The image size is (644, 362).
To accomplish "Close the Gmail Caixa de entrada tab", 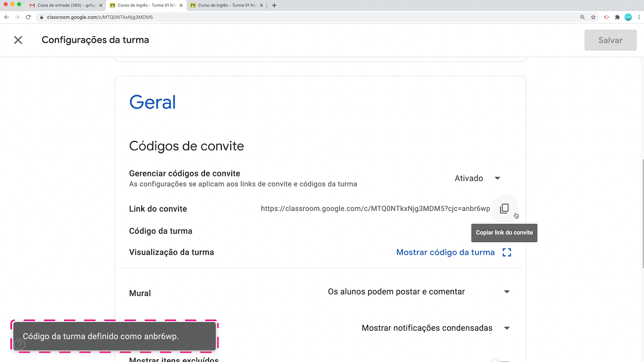I will [101, 5].
